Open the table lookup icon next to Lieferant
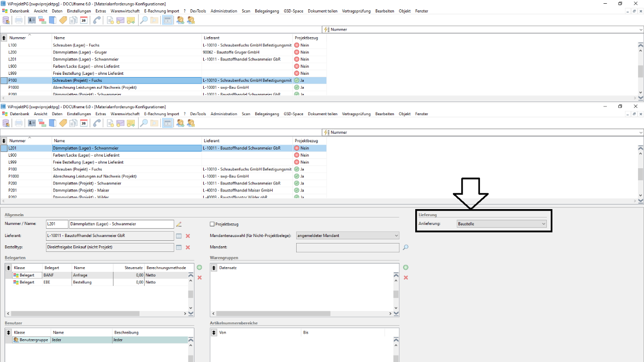The height and width of the screenshot is (362, 644). tap(179, 236)
